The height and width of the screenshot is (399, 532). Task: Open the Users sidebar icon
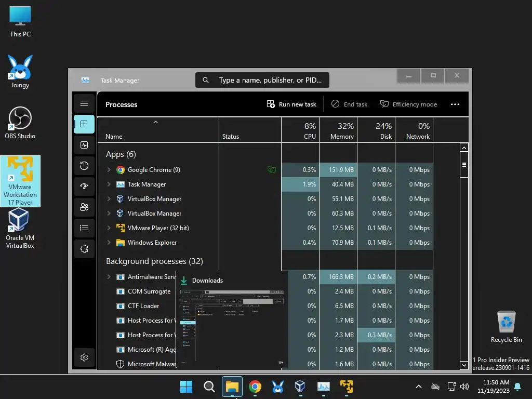(x=84, y=207)
